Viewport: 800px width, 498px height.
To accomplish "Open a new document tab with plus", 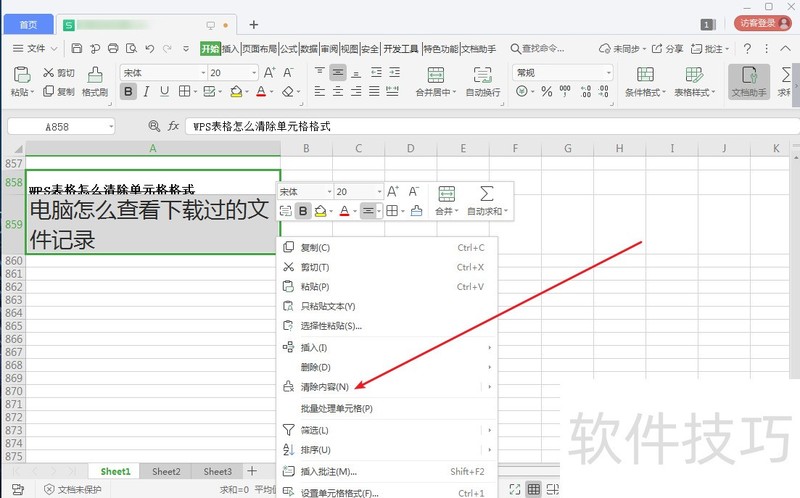I will pos(254,24).
